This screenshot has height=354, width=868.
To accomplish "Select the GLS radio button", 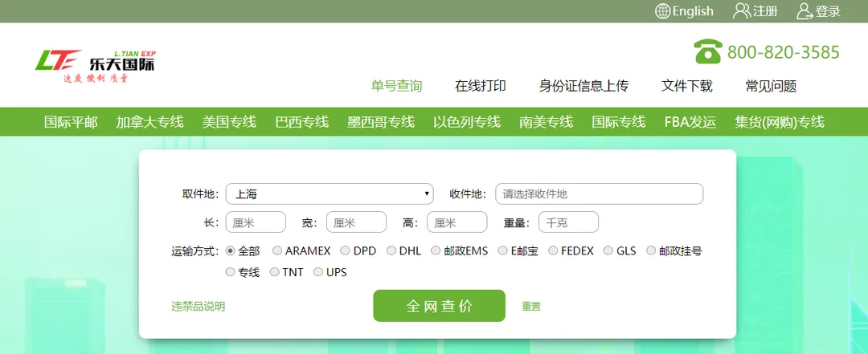I will pyautogui.click(x=608, y=250).
